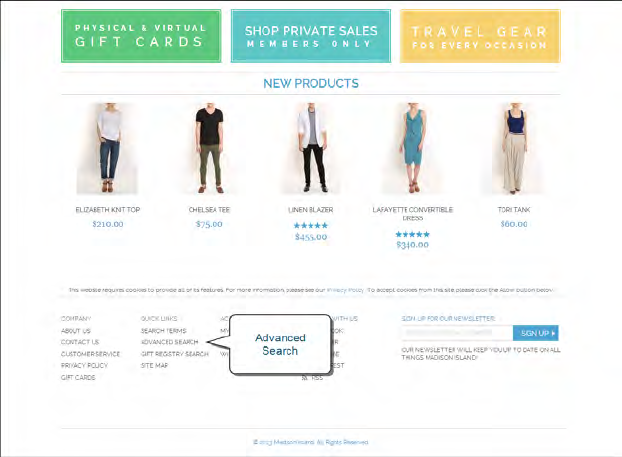Image resolution: width=622 pixels, height=457 pixels.
Task: Open the Search Terms footer link
Action: point(163,330)
